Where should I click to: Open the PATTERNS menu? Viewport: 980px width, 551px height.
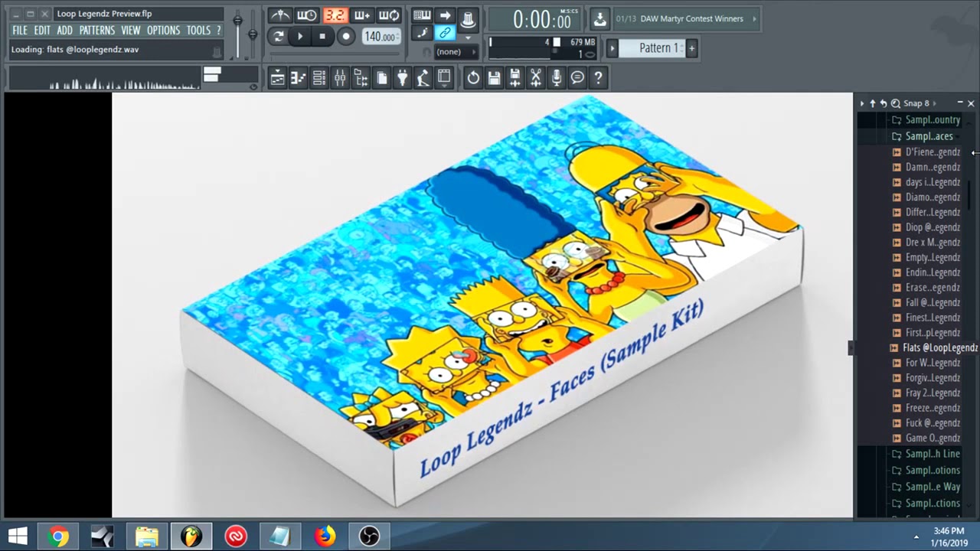(97, 31)
